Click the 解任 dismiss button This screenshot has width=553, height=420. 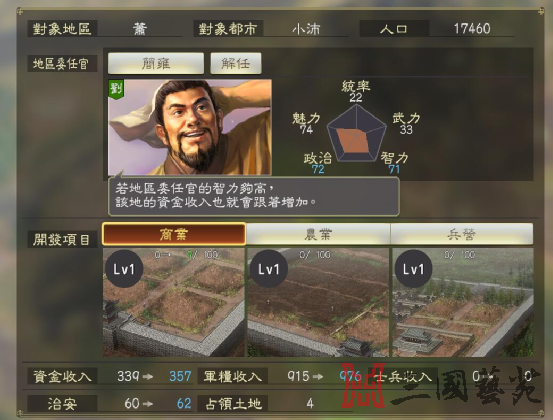pos(236,63)
